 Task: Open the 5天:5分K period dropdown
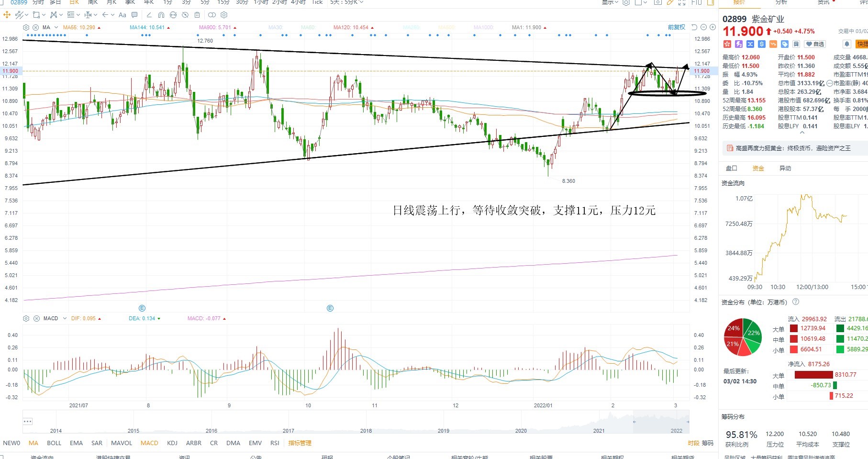tap(346, 2)
